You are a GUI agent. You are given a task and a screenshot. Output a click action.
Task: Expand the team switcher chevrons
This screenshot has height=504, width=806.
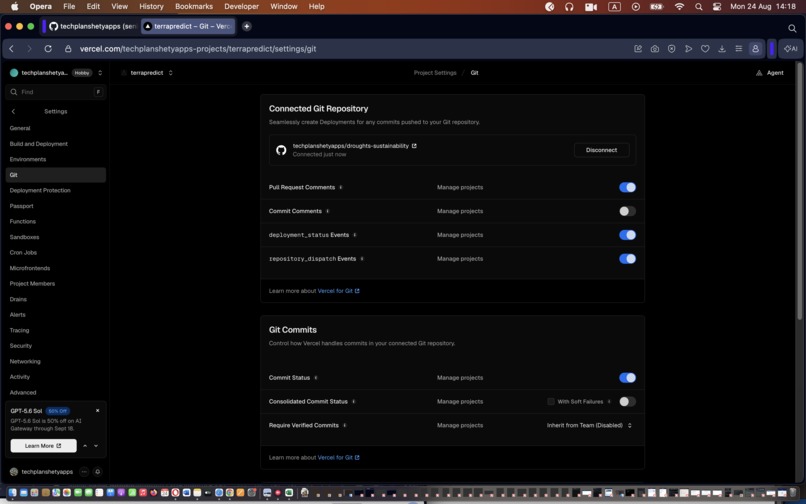100,73
